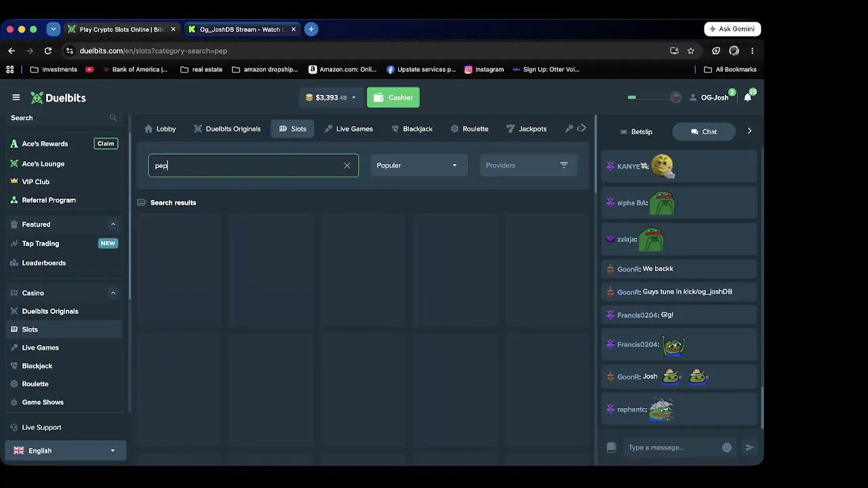Open the notifications bell
868x488 pixels.
pyautogui.click(x=748, y=98)
